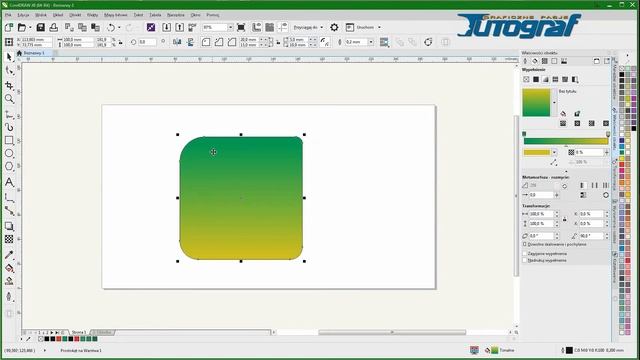
Task: Select the Polygon tool
Action: tap(9, 167)
